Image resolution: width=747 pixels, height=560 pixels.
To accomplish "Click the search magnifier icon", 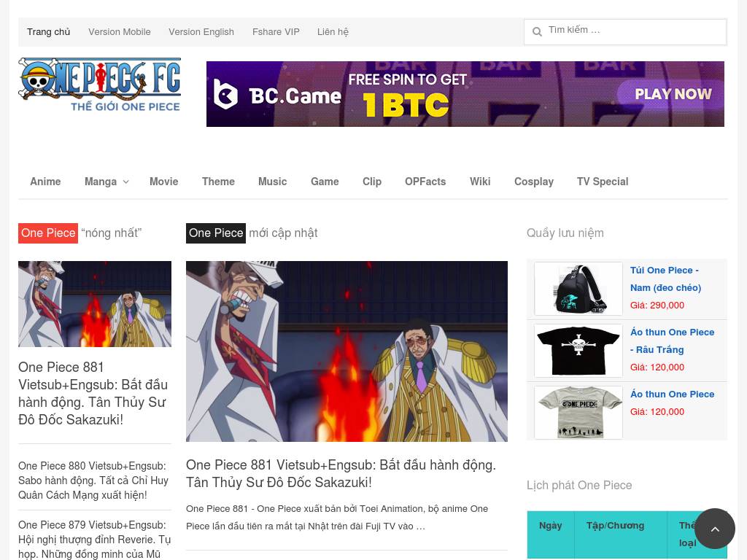I will click(537, 32).
